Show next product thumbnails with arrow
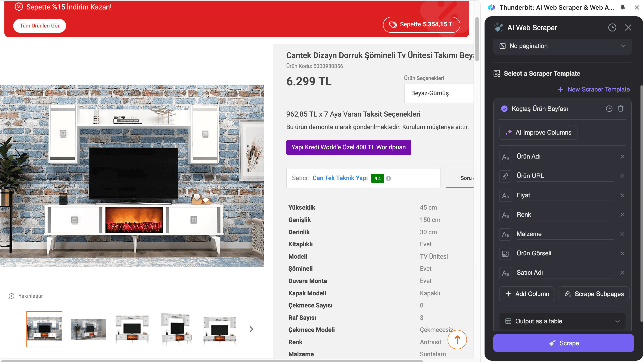This screenshot has width=644, height=362. (x=251, y=329)
